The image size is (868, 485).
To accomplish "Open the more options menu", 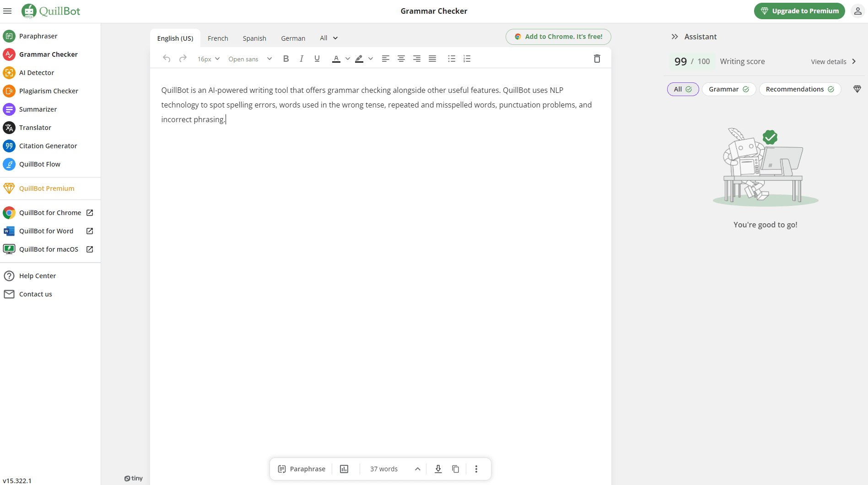I will 476,469.
